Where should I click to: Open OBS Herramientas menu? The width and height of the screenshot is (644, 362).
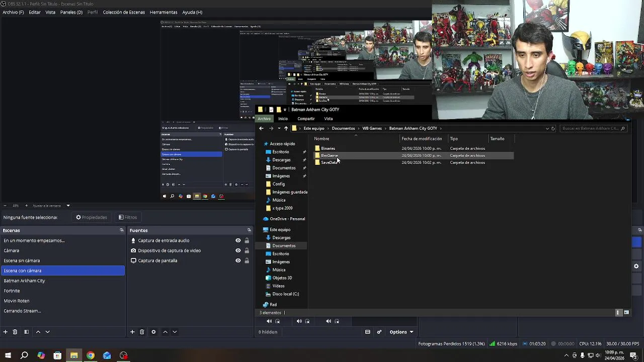[164, 12]
